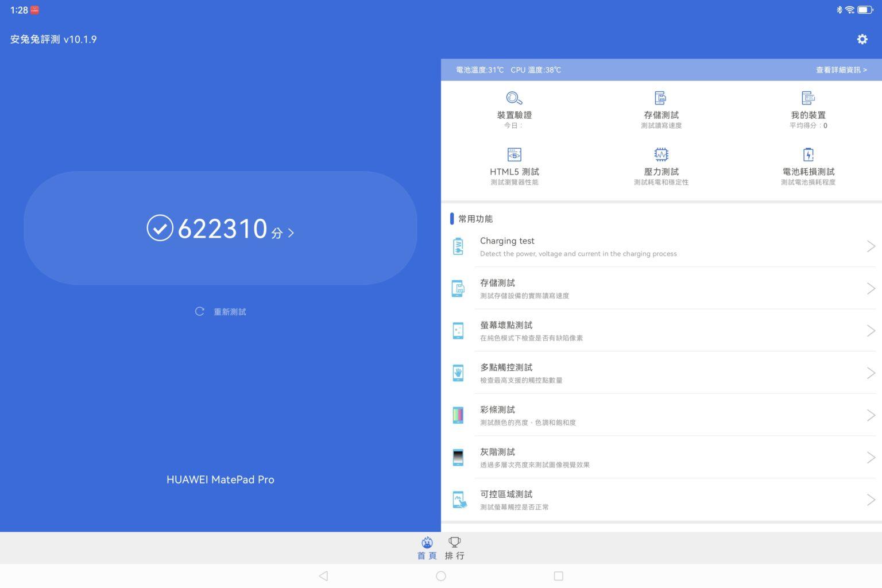Viewport: 882px width, 588px height.
Task: Expand the 可控區域測試 row chevron
Action: tap(871, 499)
